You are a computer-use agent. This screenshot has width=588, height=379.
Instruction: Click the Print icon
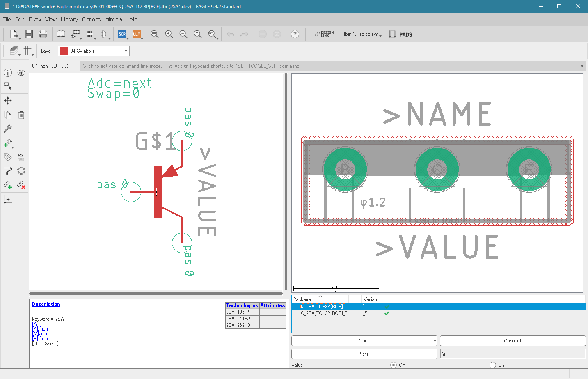(43, 34)
